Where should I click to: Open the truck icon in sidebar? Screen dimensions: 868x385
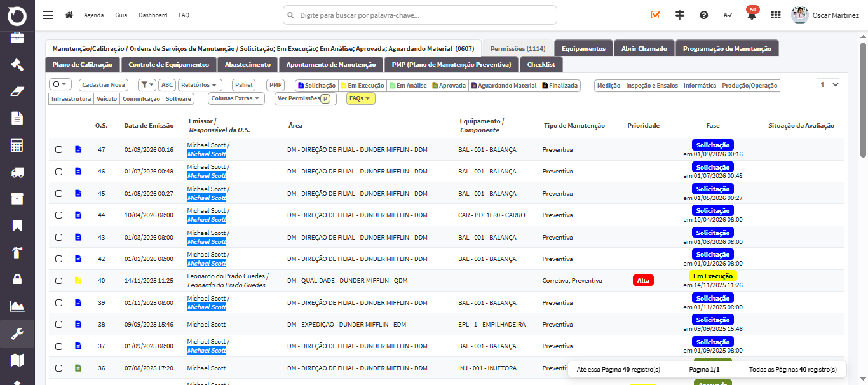17,172
